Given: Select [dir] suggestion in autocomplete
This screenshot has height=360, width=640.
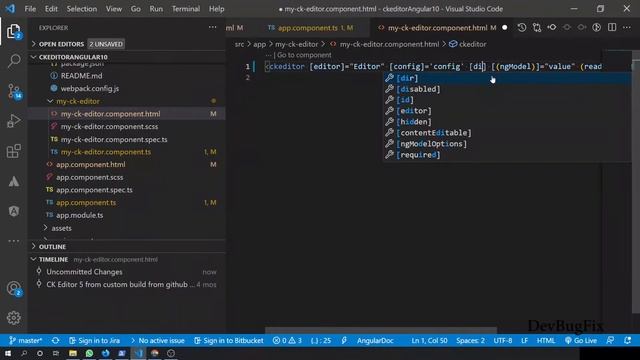Looking at the screenshot, I should coord(507,78).
